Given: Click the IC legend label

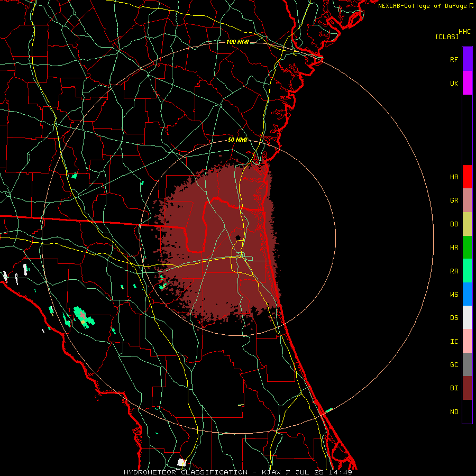Looking at the screenshot, I should [x=454, y=342].
